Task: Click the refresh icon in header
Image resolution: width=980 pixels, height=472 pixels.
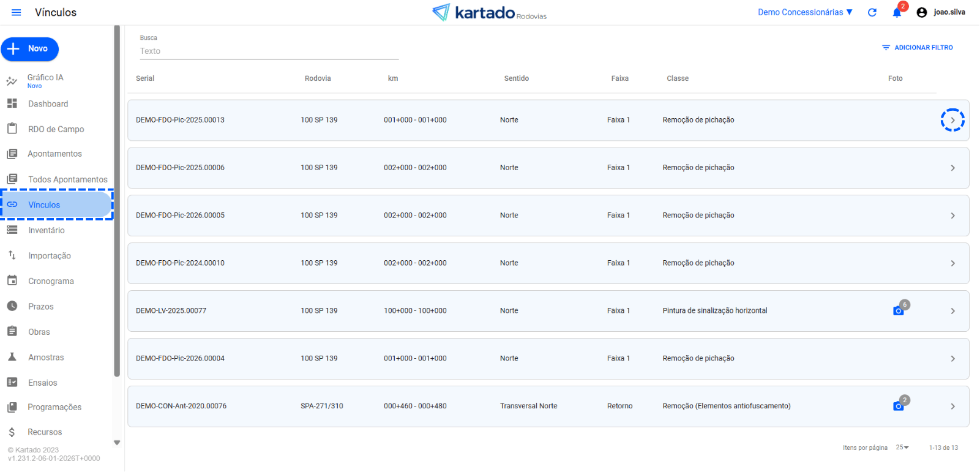Action: 872,12
